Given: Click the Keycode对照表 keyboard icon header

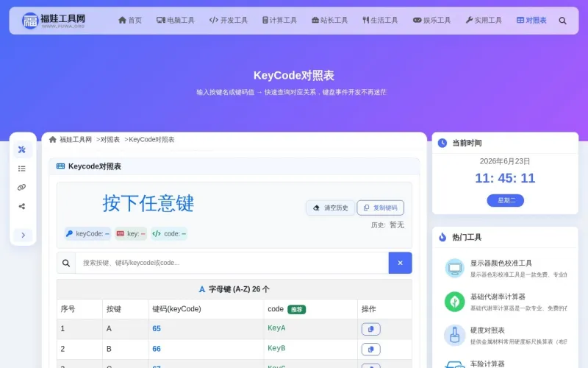Looking at the screenshot, I should click(60, 166).
